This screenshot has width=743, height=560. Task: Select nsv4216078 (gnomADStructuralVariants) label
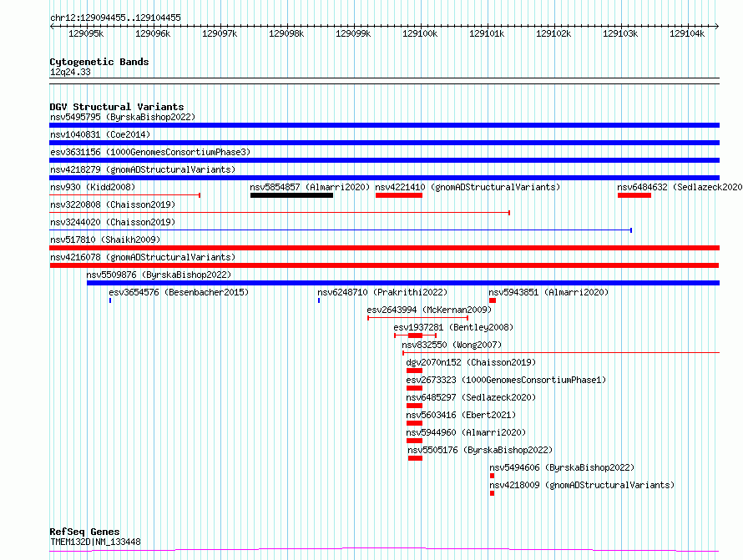click(x=143, y=257)
